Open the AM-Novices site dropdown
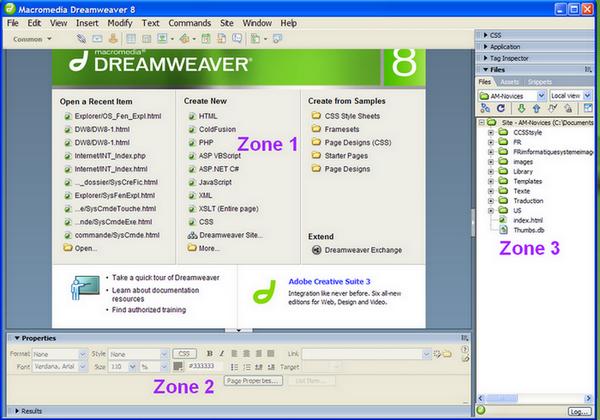 coord(541,95)
